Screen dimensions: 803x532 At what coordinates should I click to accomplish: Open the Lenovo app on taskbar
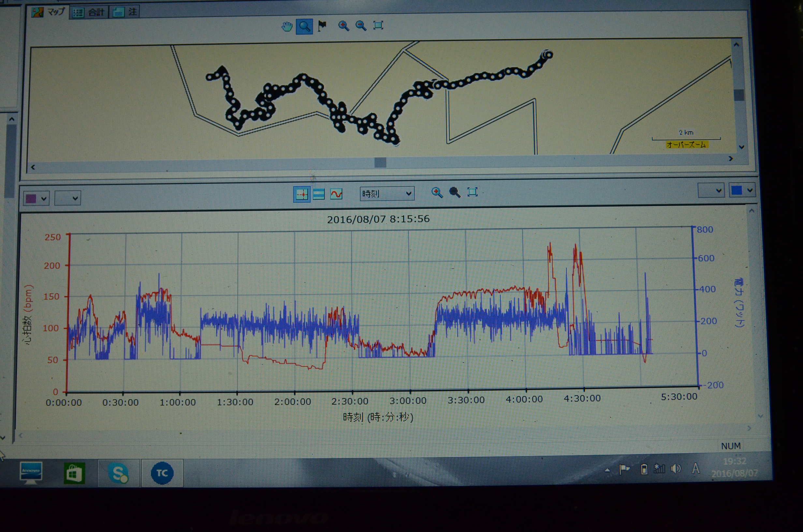tap(31, 473)
